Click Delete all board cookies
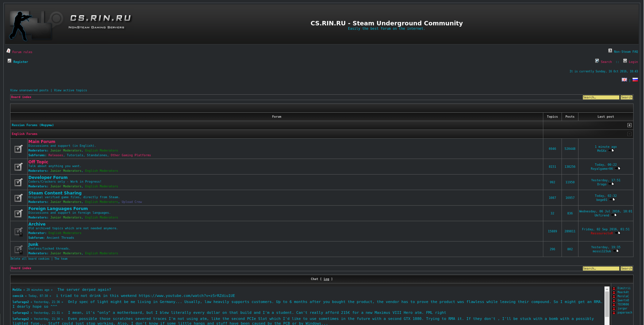The image size is (644, 325). point(30,259)
